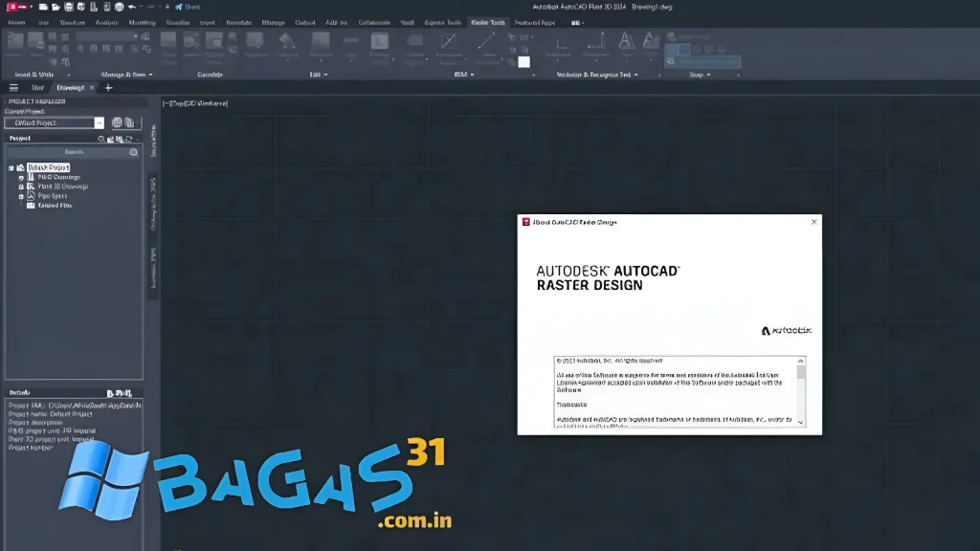Click scroll up arrow in About dialog

pyautogui.click(x=801, y=361)
